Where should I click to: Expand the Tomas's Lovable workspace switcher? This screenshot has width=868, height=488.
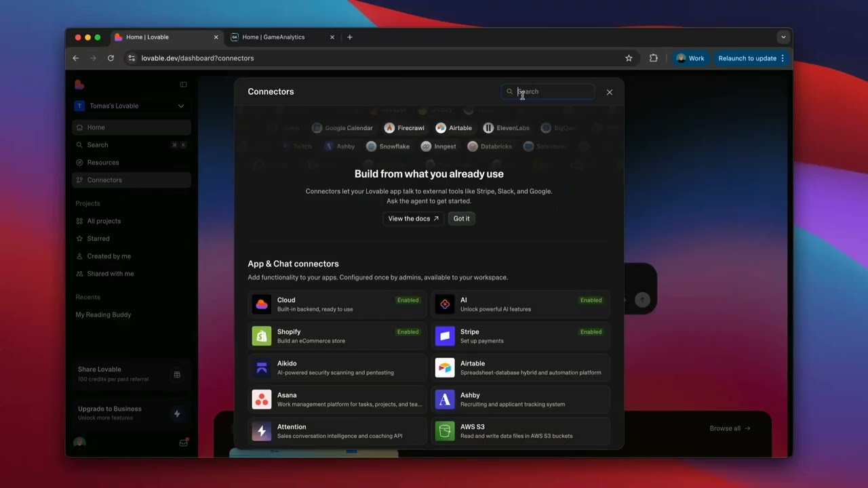pyautogui.click(x=130, y=106)
